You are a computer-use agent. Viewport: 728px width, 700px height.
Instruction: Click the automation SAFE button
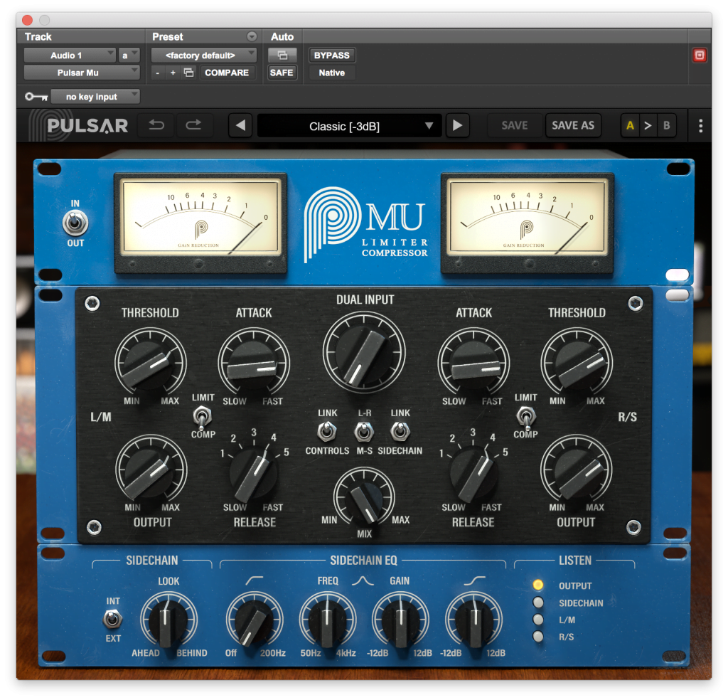[282, 73]
